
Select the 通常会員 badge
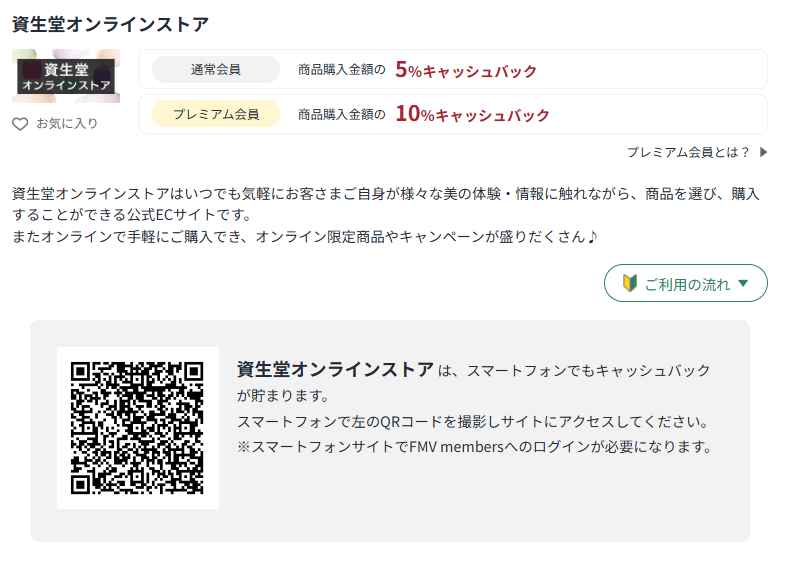click(x=216, y=69)
